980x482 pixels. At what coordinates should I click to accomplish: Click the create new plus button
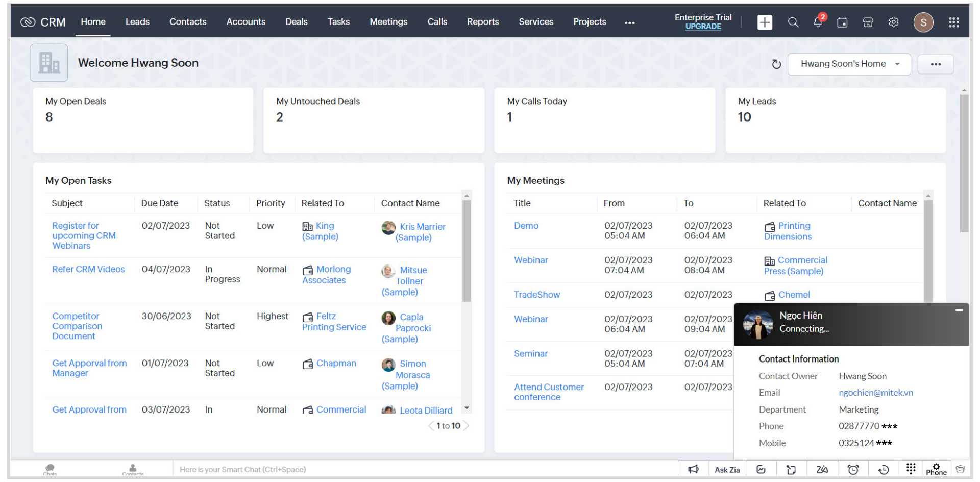pyautogui.click(x=765, y=22)
